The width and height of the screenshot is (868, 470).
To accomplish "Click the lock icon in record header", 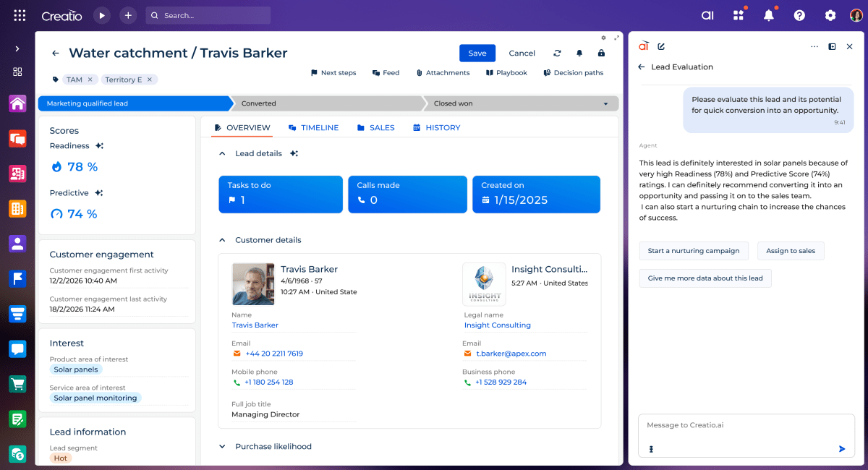I will click(x=601, y=53).
